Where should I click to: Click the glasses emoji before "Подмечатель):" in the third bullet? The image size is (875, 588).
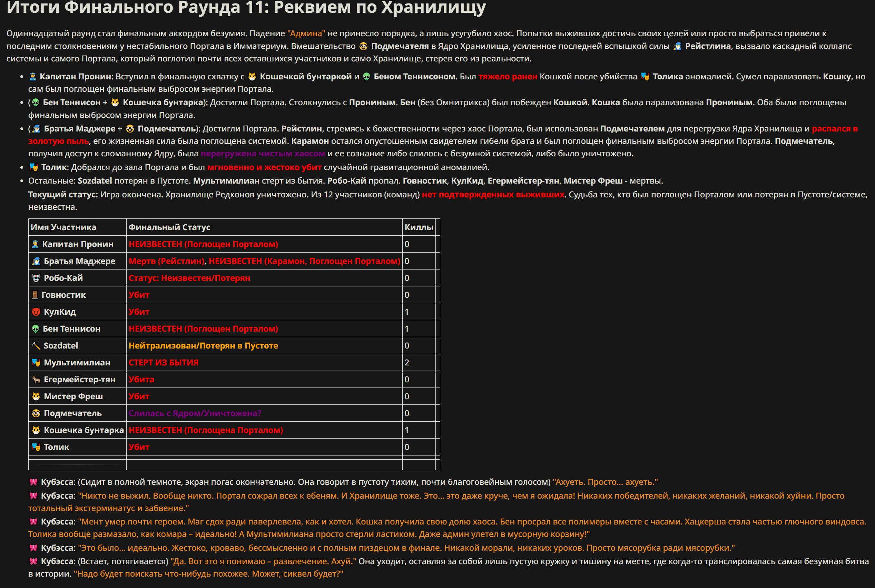(x=130, y=129)
